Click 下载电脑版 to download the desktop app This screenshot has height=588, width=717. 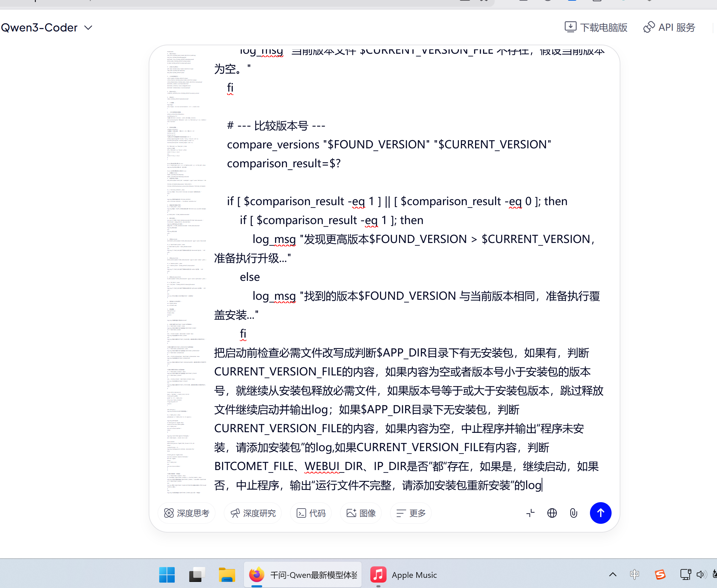click(x=595, y=27)
